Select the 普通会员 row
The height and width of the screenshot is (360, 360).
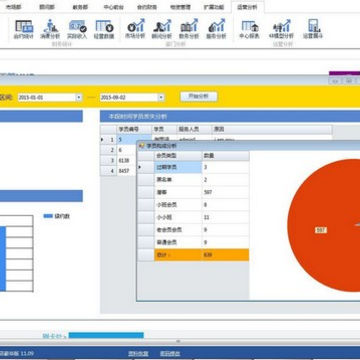coord(193,242)
